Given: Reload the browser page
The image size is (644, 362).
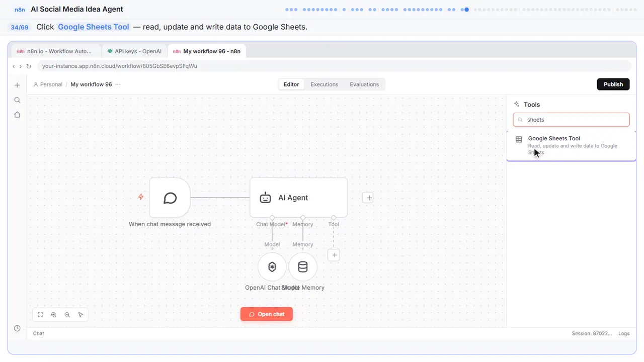Looking at the screenshot, I should pyautogui.click(x=29, y=66).
